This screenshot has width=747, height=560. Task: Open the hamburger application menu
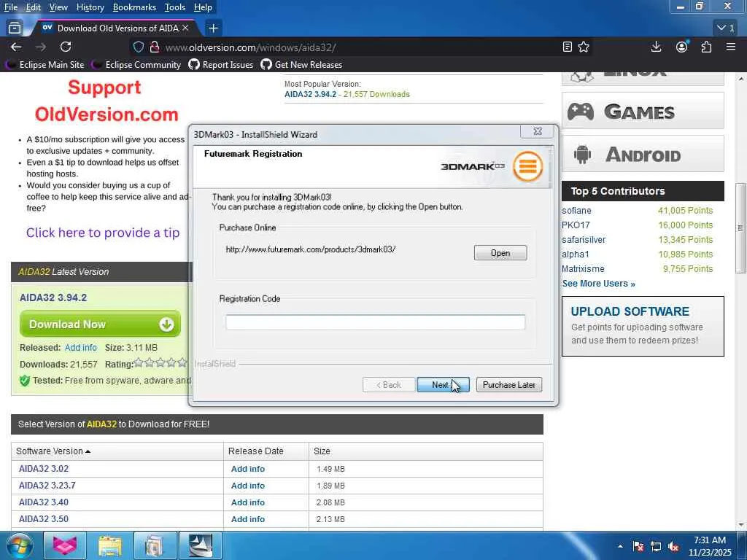[x=731, y=47]
